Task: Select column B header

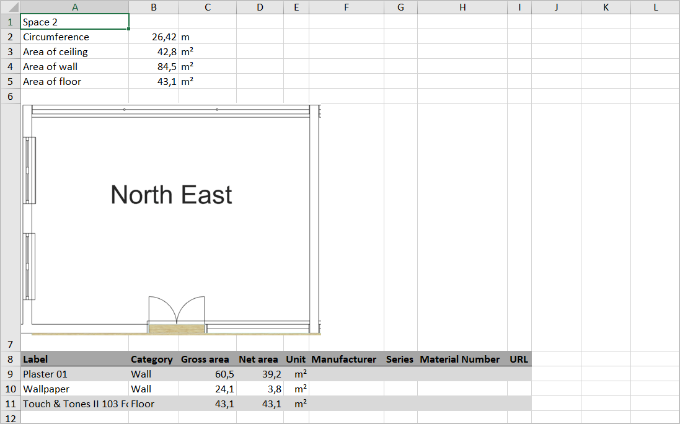Action: (x=154, y=7)
